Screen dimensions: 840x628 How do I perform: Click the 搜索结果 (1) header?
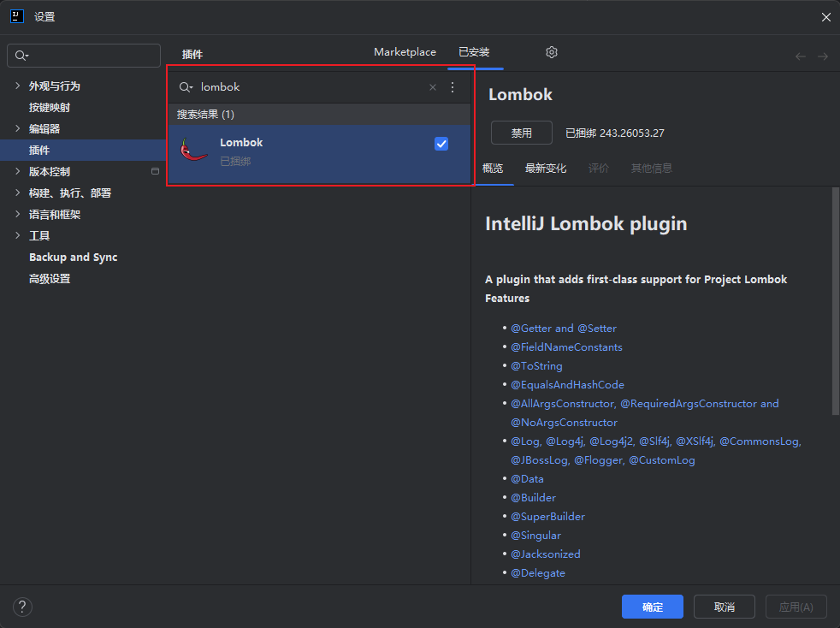click(319, 114)
